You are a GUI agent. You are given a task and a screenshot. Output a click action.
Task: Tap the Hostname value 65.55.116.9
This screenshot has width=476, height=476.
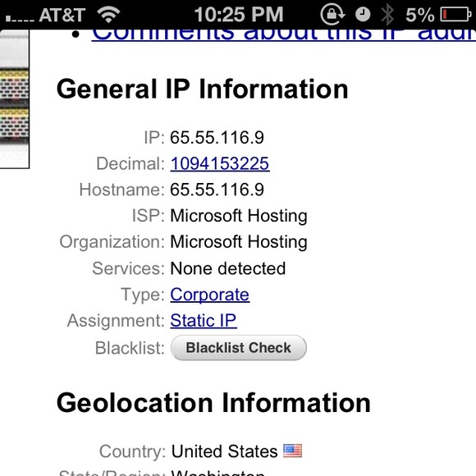[x=217, y=190]
